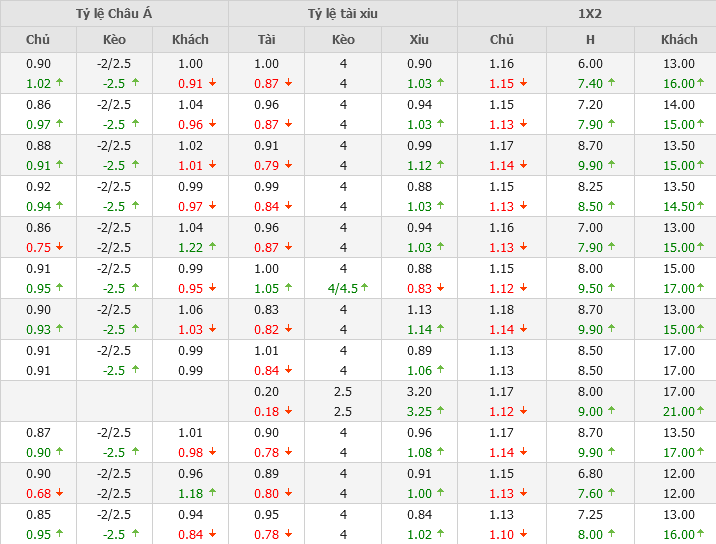
Task: Click the red down arrow beside 0.18
Action: (288, 411)
